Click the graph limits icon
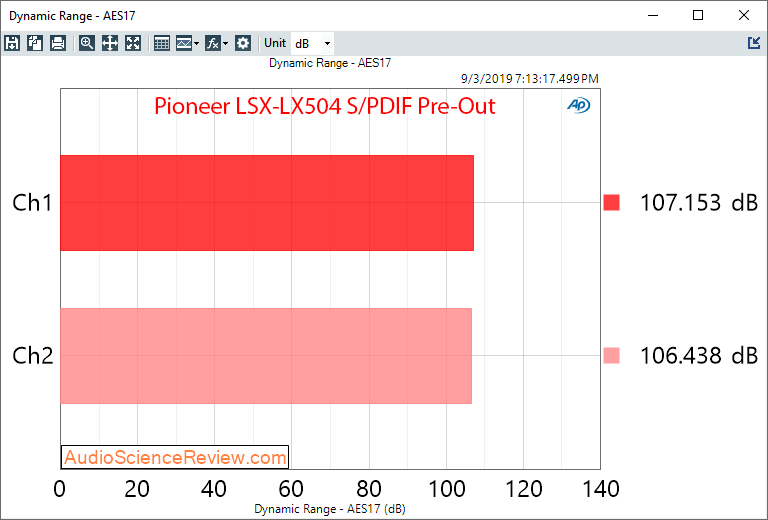The height and width of the screenshot is (520, 768). (184, 43)
